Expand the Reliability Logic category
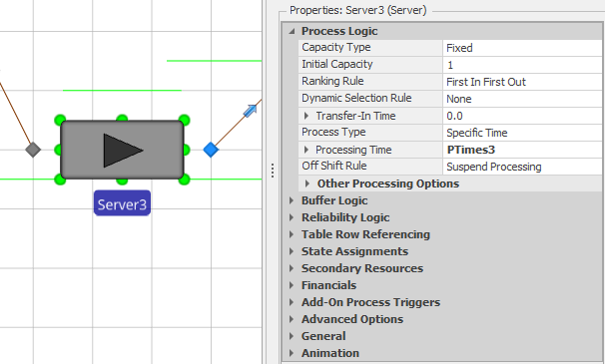This screenshot has width=605, height=364. (292, 217)
